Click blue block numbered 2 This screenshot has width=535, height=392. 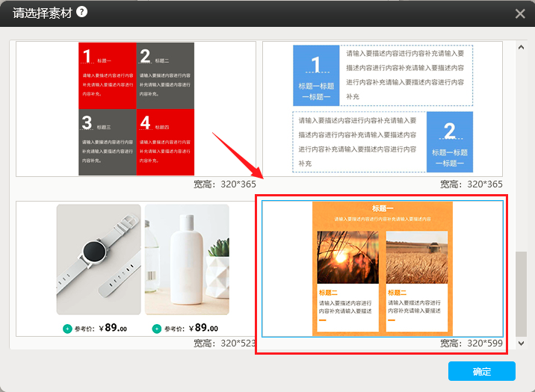click(x=449, y=142)
